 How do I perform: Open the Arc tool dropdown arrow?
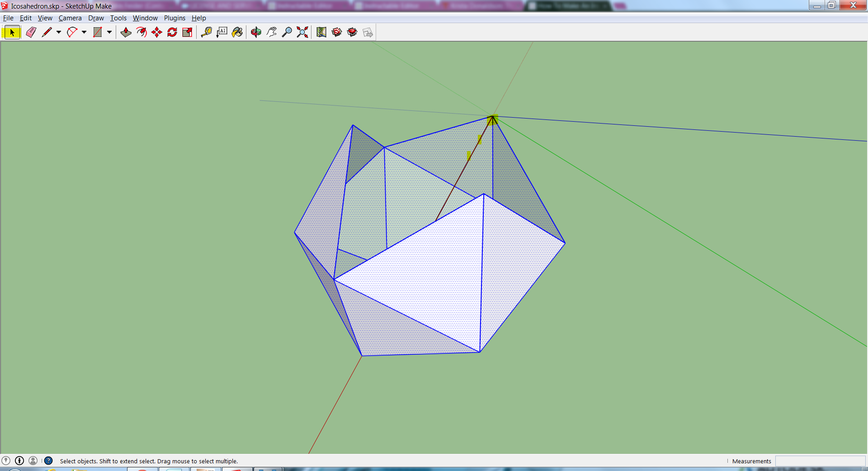tap(84, 33)
